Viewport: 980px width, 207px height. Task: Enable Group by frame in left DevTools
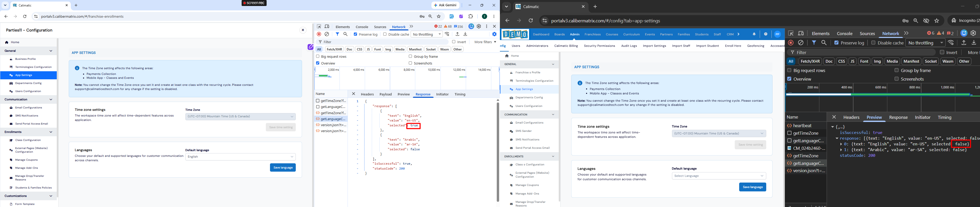click(x=410, y=56)
